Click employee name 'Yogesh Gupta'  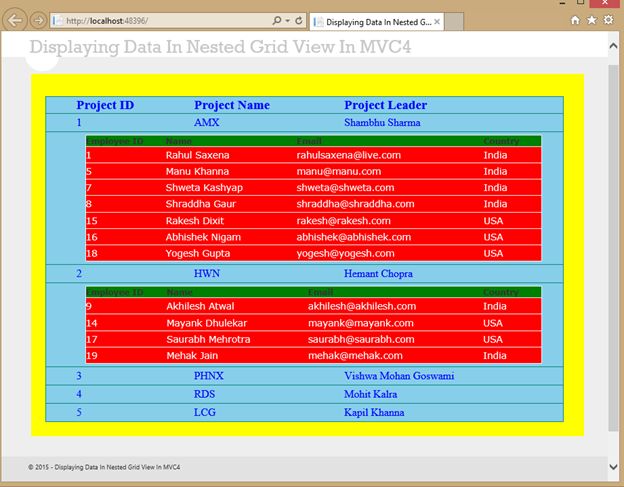pos(198,253)
